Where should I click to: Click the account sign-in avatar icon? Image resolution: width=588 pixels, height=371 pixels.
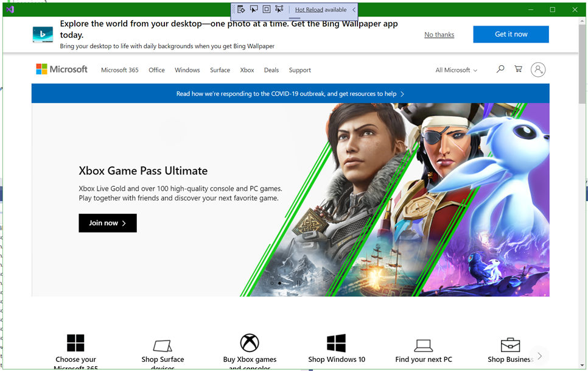(537, 69)
